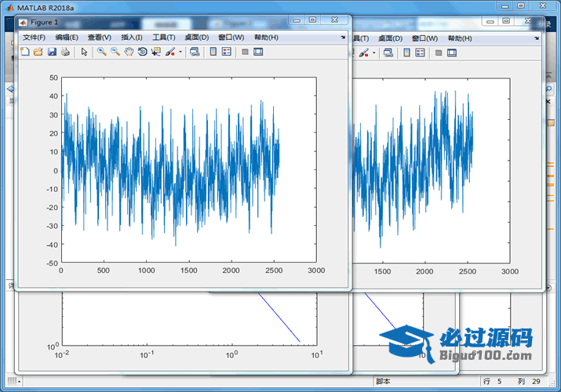Click New Figure icon in Figure 1 toolbar
This screenshot has height=392, width=561.
(x=24, y=52)
